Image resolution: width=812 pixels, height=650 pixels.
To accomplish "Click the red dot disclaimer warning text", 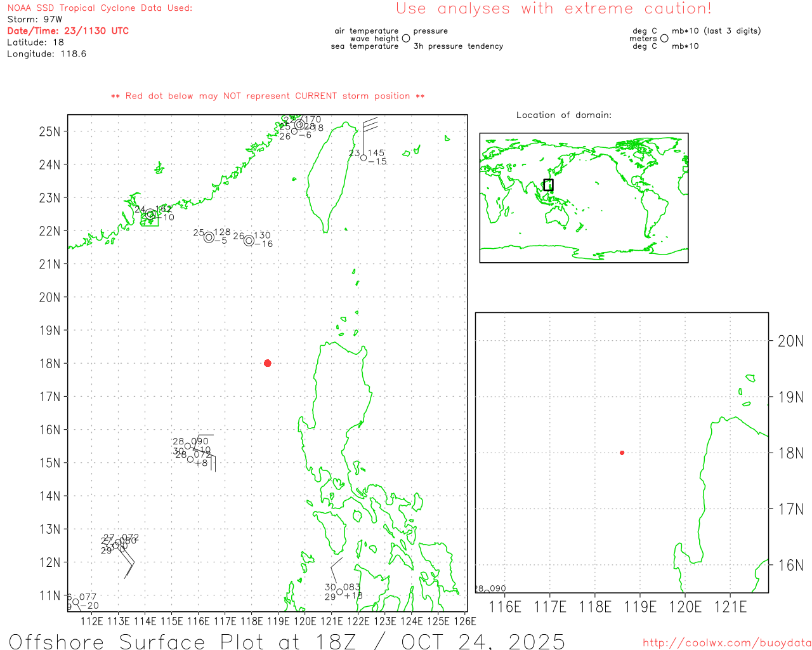I will 268,96.
